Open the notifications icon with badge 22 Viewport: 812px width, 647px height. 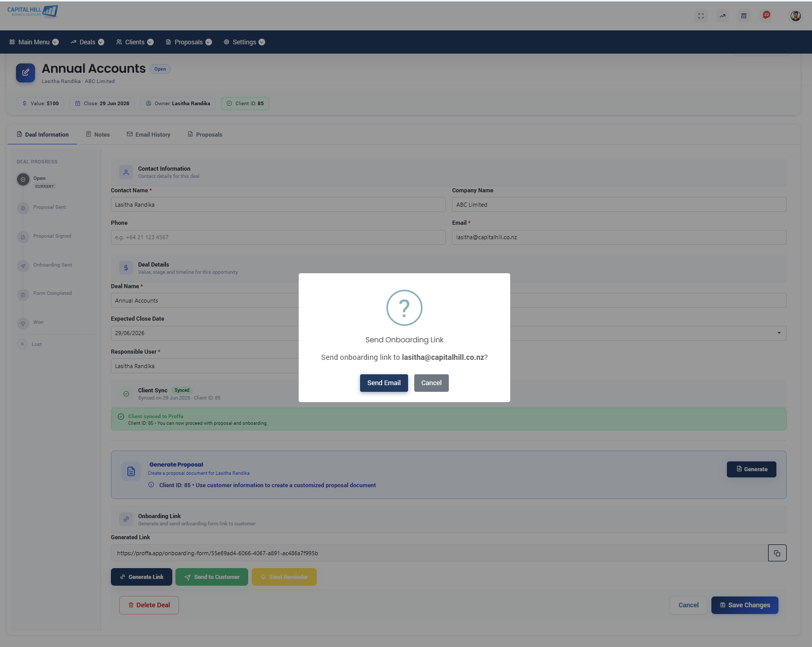point(766,15)
